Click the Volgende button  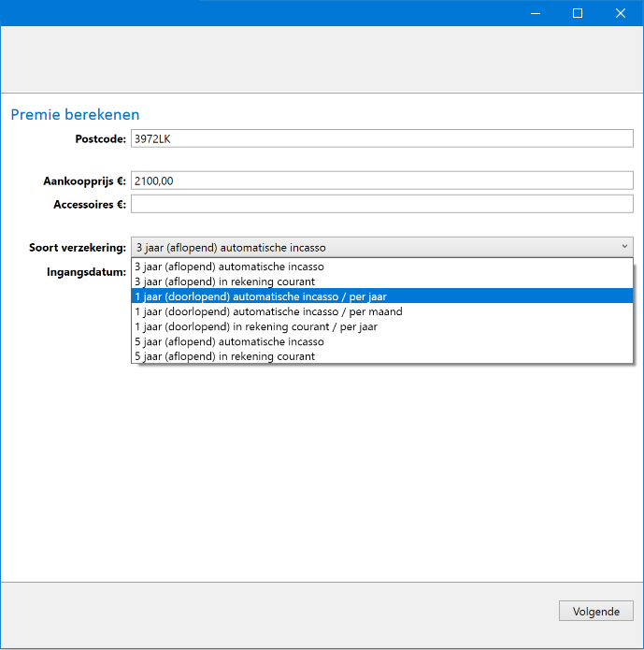coord(596,611)
